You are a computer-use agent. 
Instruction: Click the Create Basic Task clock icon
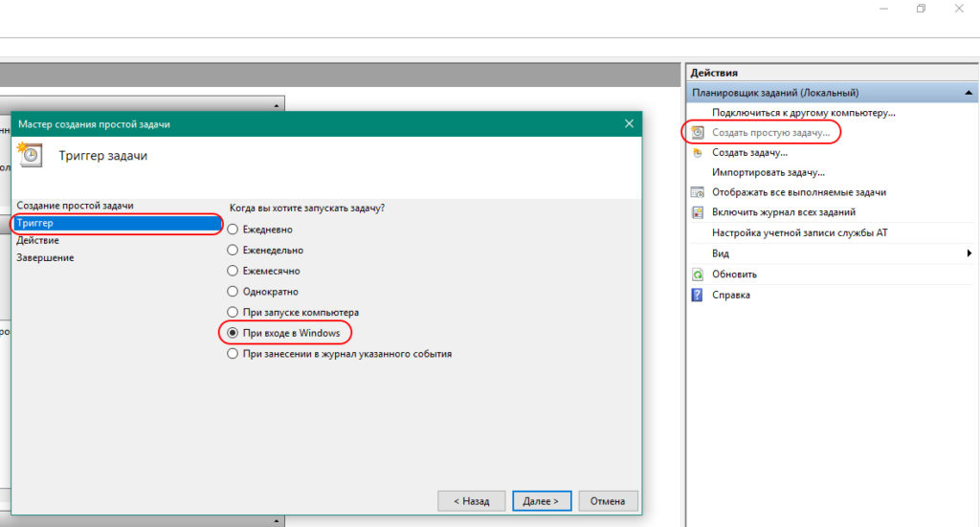tap(698, 132)
